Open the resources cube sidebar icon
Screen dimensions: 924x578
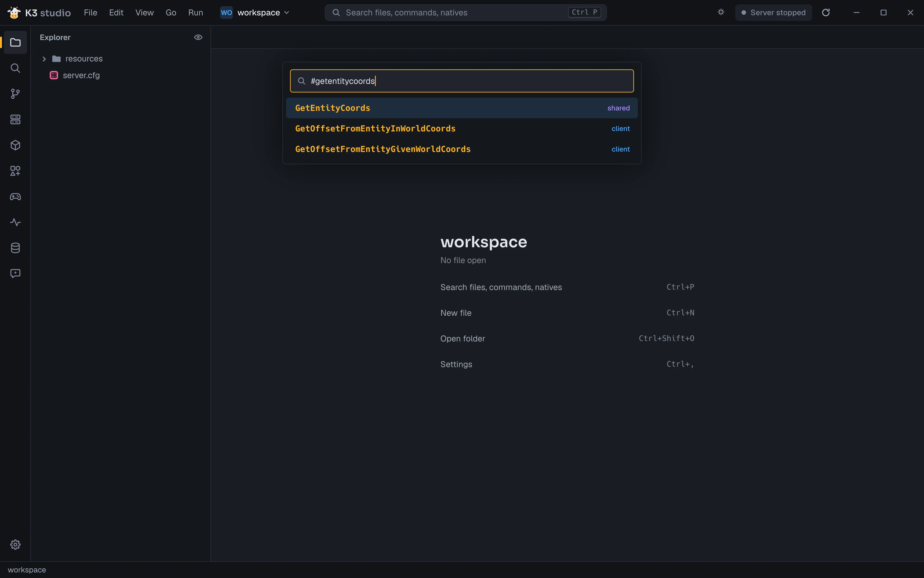(15, 145)
